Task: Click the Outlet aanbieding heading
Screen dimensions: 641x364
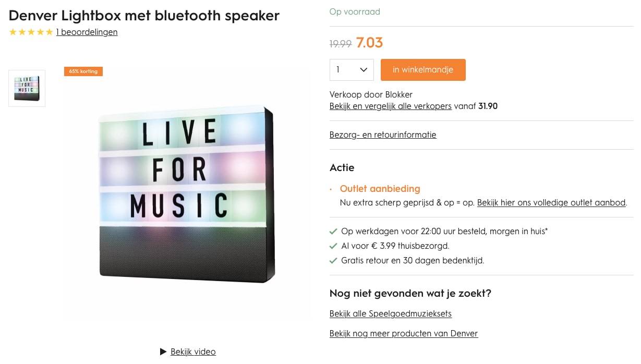Action: pyautogui.click(x=380, y=189)
